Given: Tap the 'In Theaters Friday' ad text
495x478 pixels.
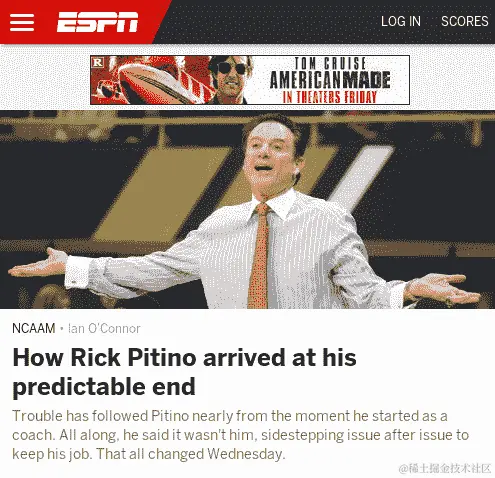Looking at the screenshot, I should tap(330, 97).
